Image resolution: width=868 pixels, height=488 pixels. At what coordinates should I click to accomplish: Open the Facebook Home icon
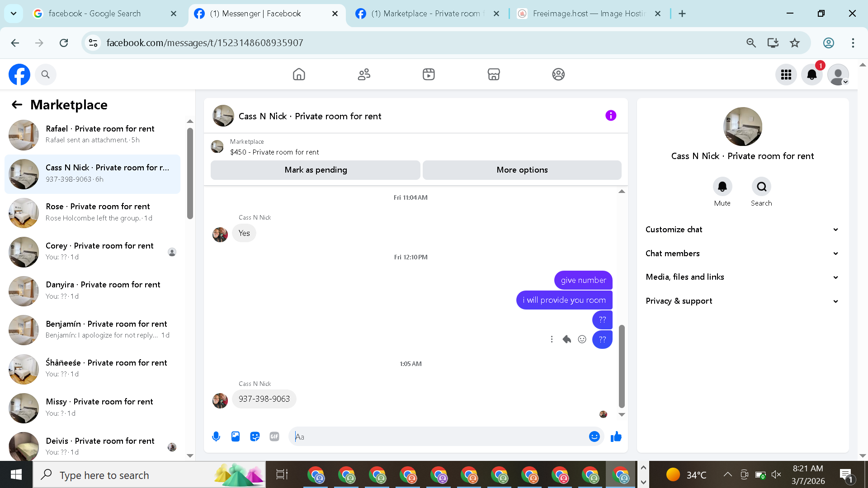click(299, 74)
